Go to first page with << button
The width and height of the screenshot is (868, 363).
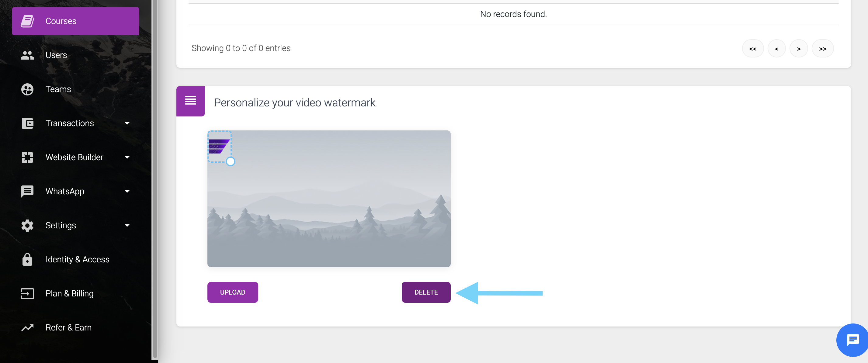point(753,48)
